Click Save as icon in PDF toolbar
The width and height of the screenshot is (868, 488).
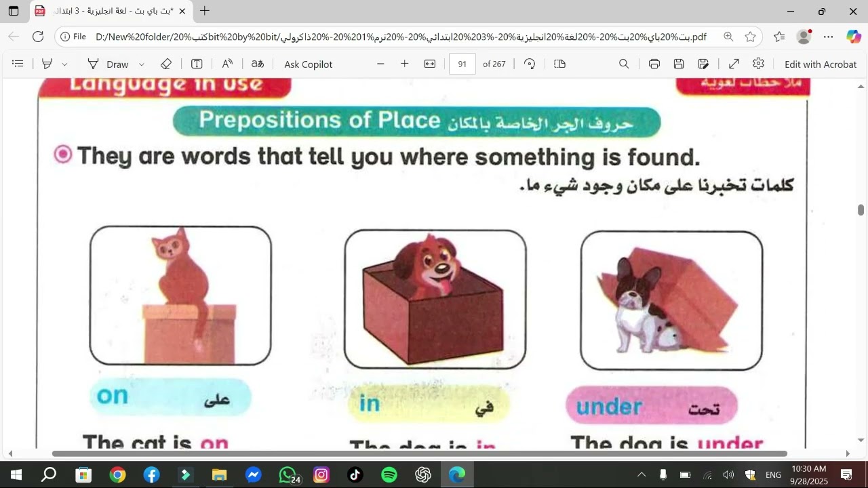[704, 64]
